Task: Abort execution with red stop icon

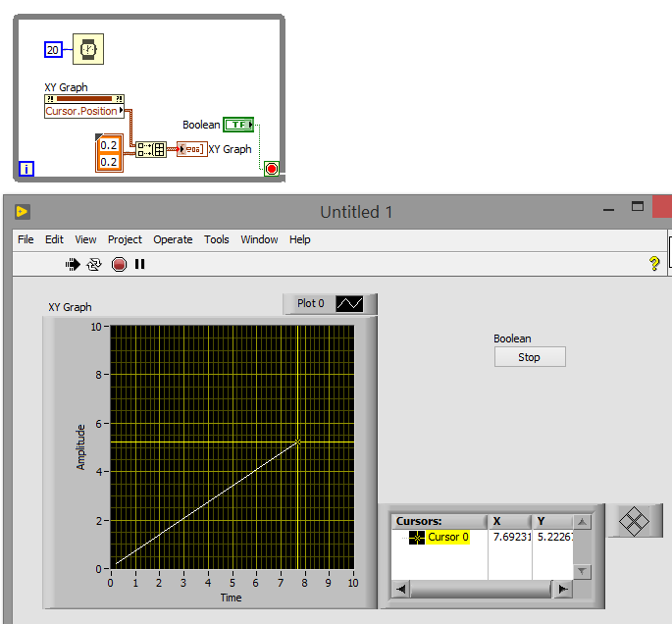Action: point(119,265)
